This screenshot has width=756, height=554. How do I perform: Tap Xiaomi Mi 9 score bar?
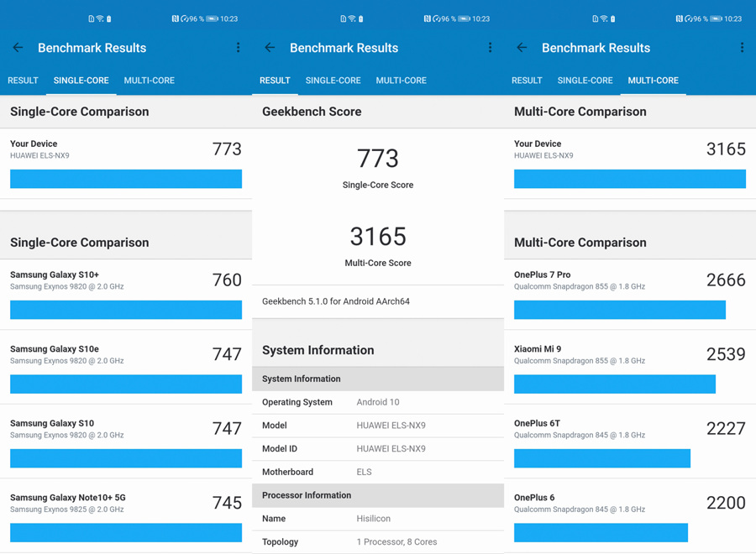pyautogui.click(x=615, y=384)
